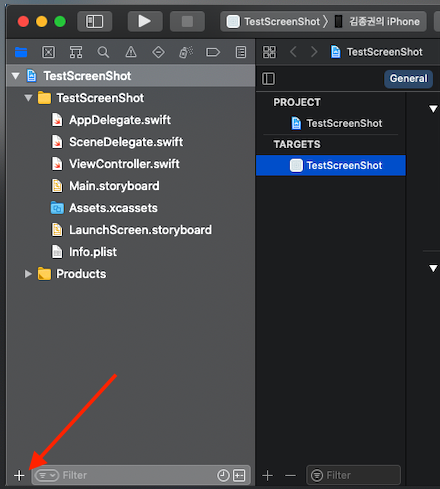Open the Test navigator diamond icon
The width and height of the screenshot is (440, 489).
pos(158,52)
